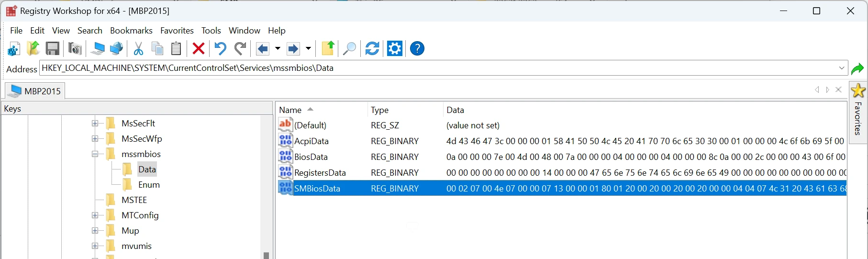
Task: Select the Data subkey
Action: pos(147,169)
